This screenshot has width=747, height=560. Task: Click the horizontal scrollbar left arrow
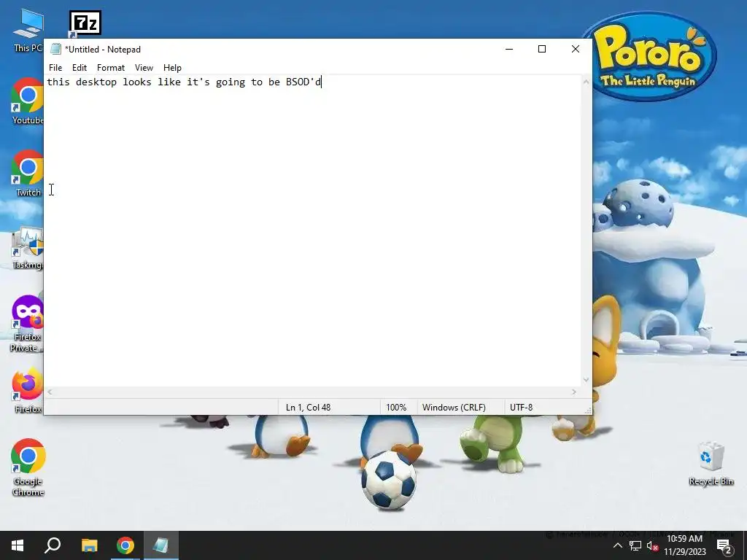pyautogui.click(x=50, y=392)
